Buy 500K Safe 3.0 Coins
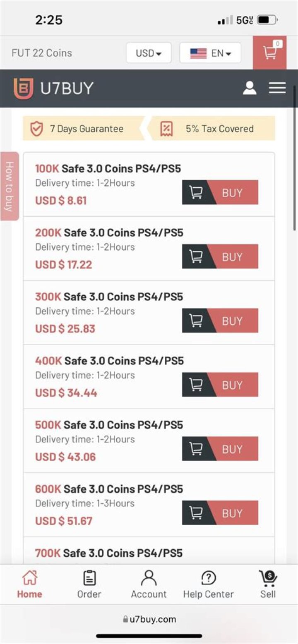 point(232,449)
